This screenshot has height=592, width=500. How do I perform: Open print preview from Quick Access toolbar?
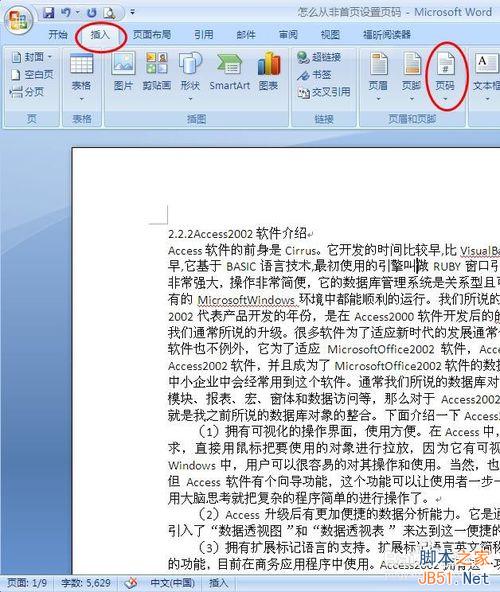110,13
